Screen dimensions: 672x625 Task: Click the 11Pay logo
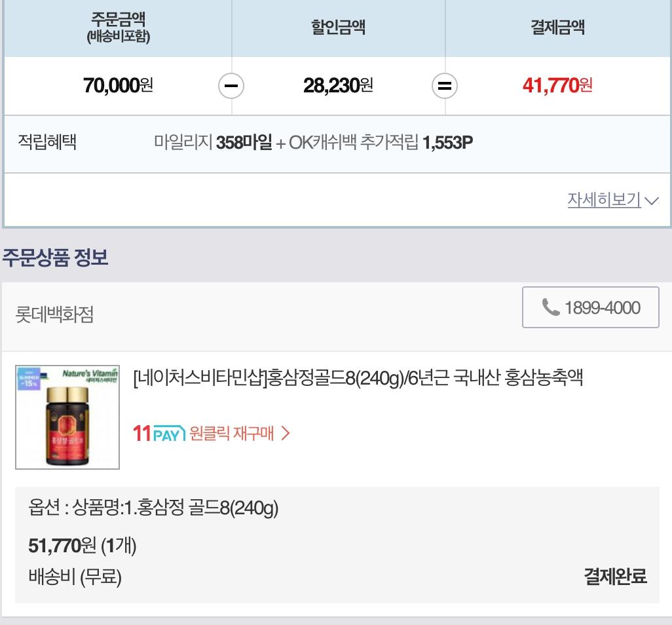[159, 433]
